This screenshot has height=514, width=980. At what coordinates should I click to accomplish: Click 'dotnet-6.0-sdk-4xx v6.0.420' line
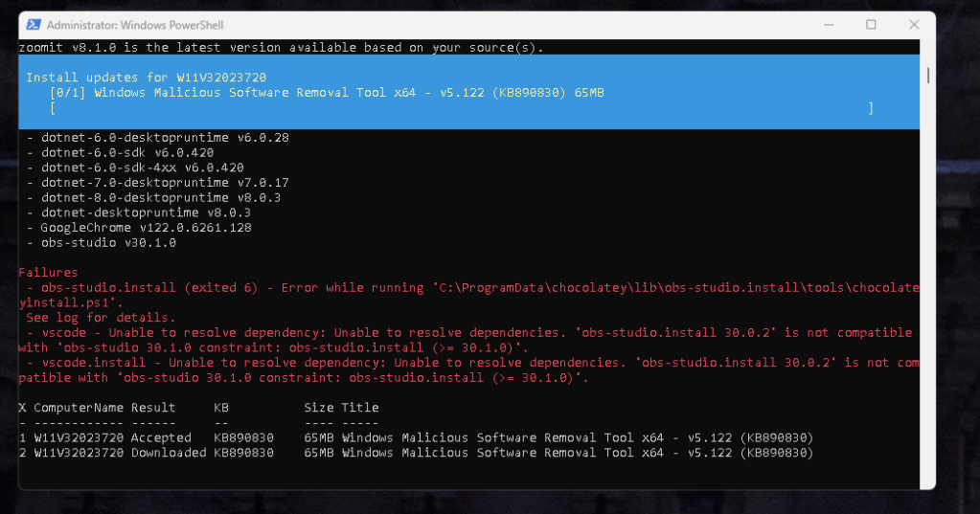click(x=136, y=168)
